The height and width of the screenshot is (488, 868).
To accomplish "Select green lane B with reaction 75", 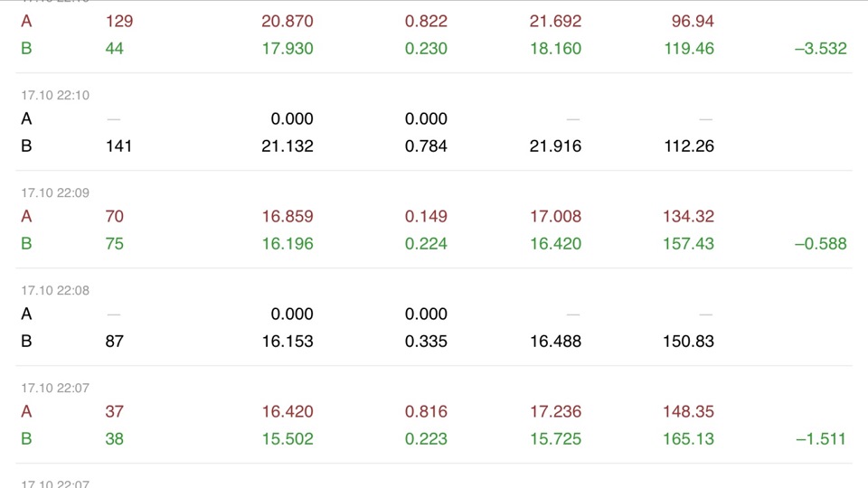I will pos(434,244).
